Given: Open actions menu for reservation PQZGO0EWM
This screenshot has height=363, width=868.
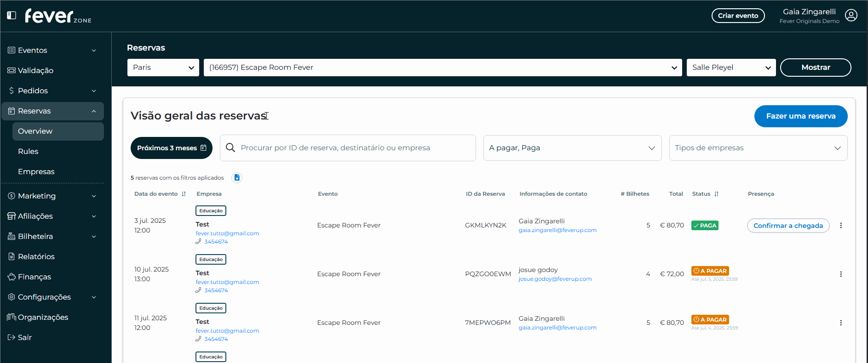Looking at the screenshot, I should [841, 274].
